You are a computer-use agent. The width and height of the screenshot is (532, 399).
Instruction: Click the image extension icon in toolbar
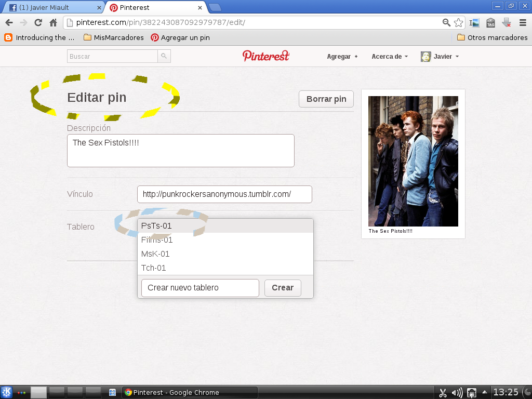click(475, 23)
